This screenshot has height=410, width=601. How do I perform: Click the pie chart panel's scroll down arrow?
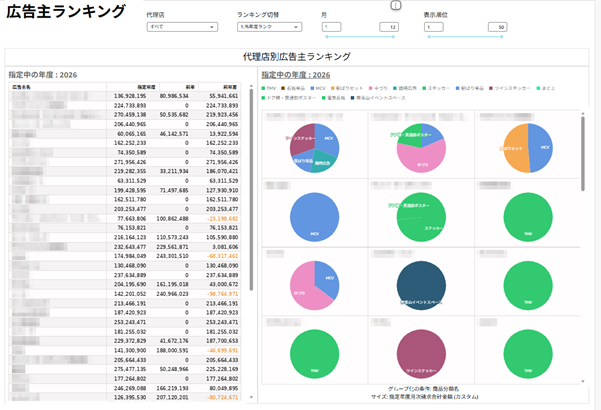click(583, 381)
